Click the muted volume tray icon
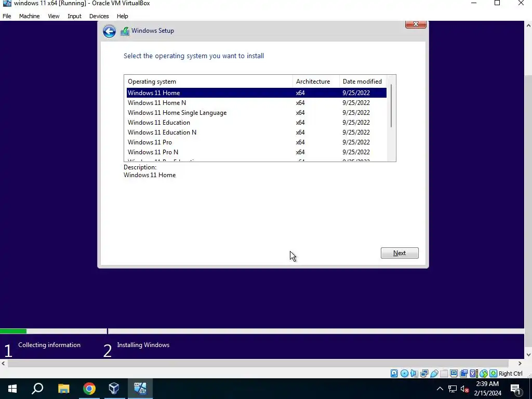Viewport: 532px width, 399px height. point(465,389)
